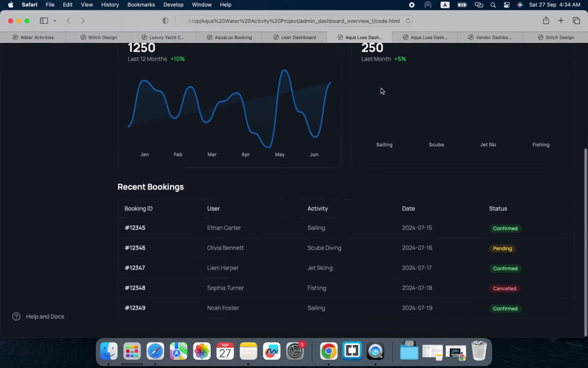Click the Pending status badge
Image resolution: width=588 pixels, height=368 pixels.
click(503, 248)
